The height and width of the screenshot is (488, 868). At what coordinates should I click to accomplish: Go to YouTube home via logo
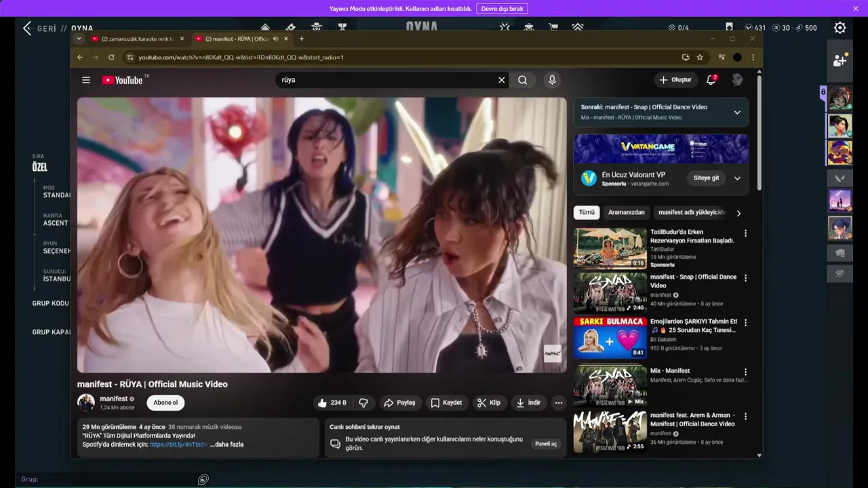(122, 80)
